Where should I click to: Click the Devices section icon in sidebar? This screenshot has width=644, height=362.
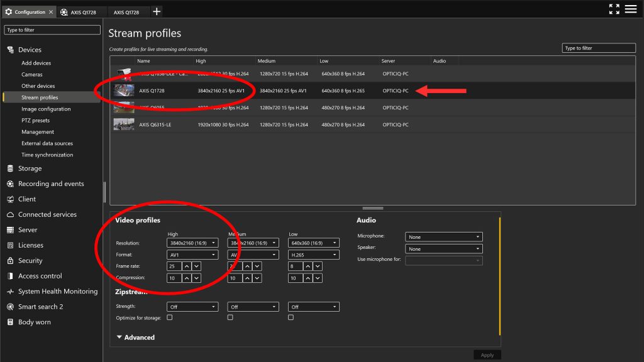10,50
